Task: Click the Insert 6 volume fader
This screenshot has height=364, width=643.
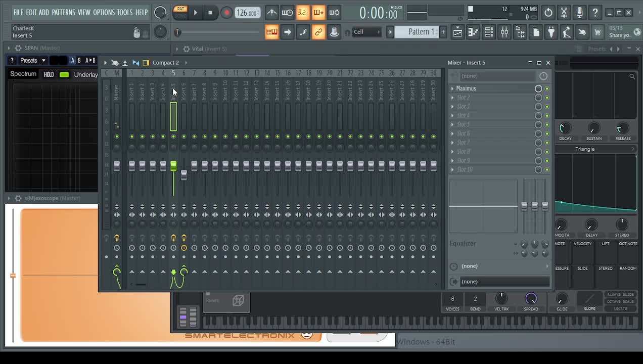Action: tap(184, 174)
